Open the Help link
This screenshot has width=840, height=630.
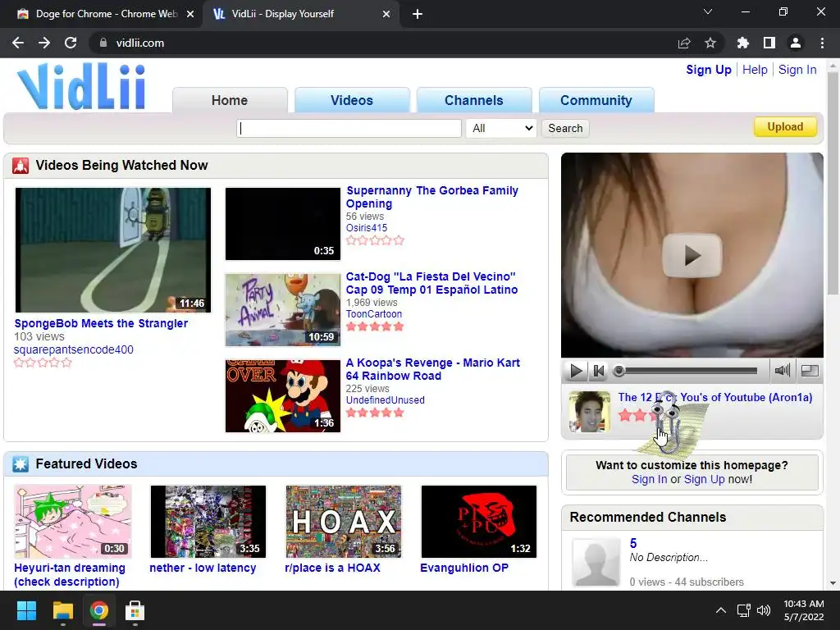point(755,70)
